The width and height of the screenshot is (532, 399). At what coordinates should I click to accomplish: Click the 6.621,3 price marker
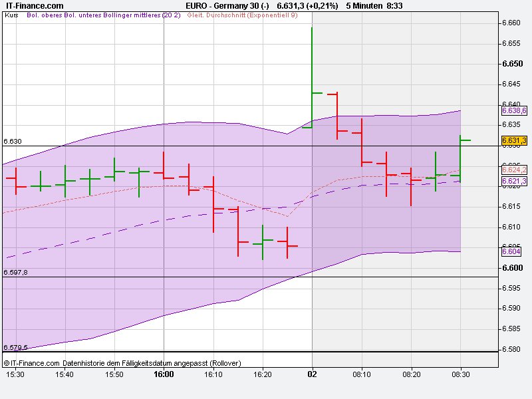tap(513, 182)
